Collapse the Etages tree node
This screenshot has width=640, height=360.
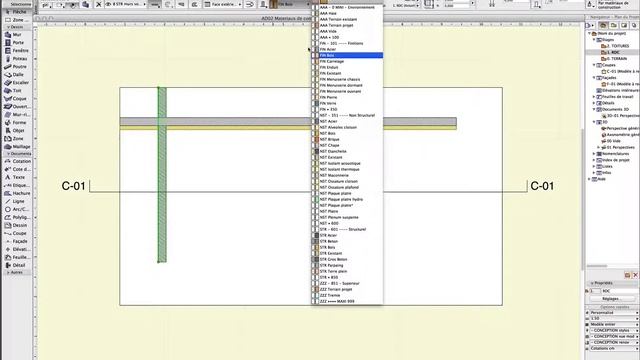click(x=594, y=40)
